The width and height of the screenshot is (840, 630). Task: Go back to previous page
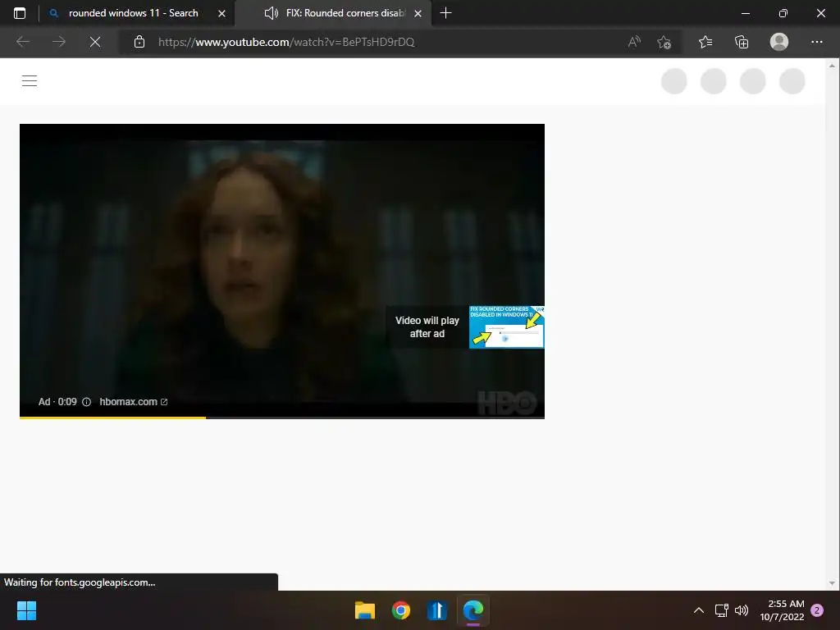point(22,42)
